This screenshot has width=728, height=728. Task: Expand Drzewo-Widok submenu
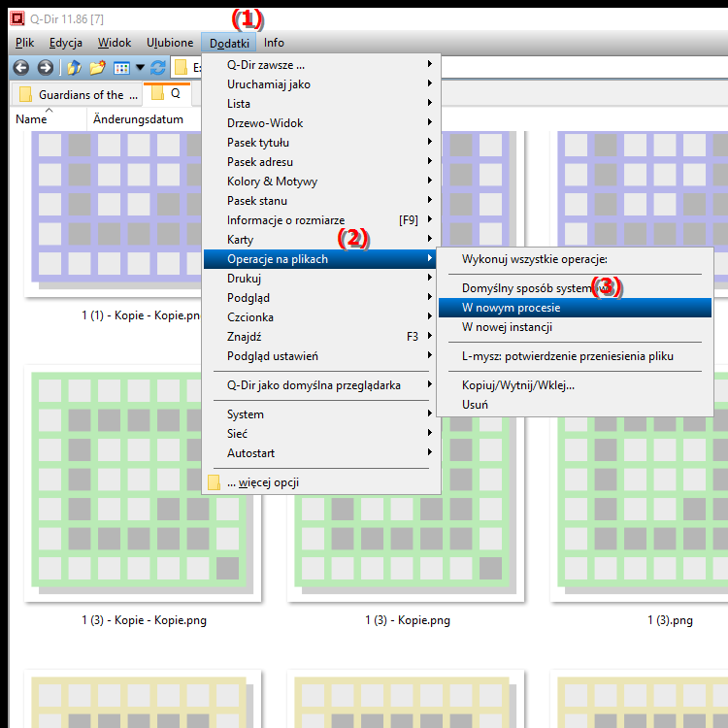(x=321, y=123)
